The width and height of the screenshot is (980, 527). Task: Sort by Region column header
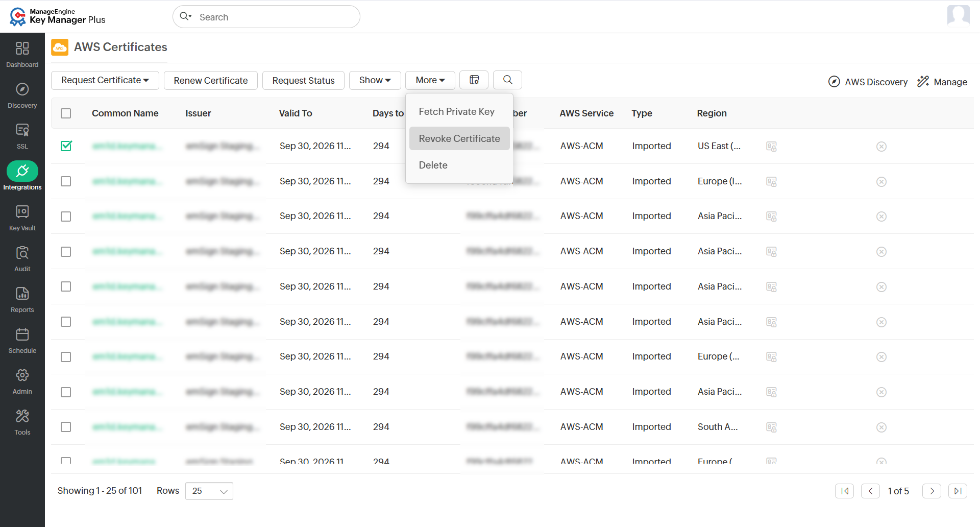coord(712,113)
